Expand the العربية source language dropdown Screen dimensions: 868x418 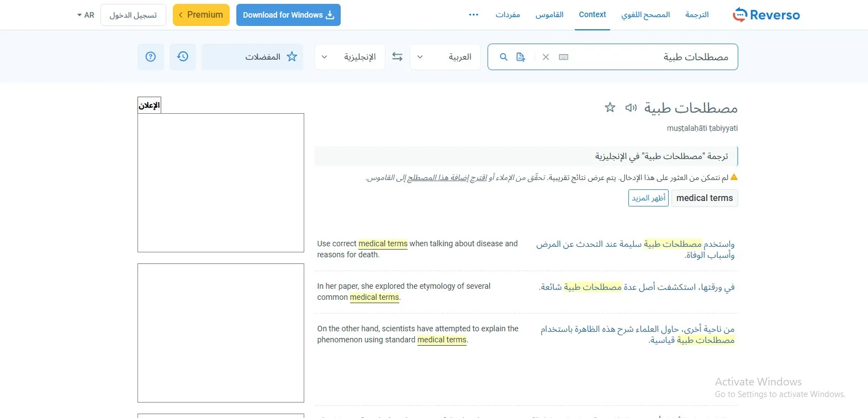[x=445, y=57]
